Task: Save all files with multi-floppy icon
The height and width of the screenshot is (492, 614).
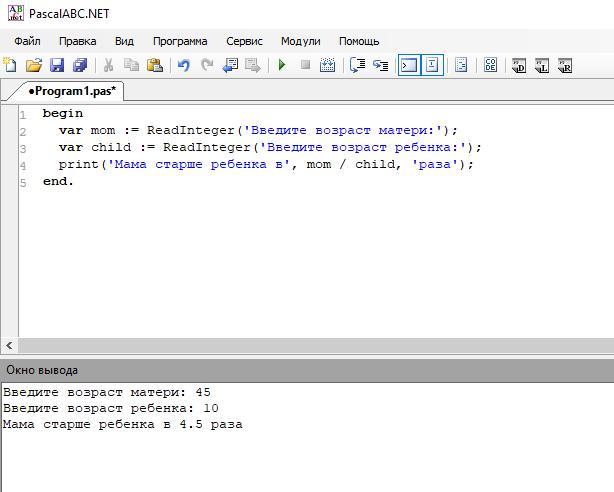Action: coord(80,65)
